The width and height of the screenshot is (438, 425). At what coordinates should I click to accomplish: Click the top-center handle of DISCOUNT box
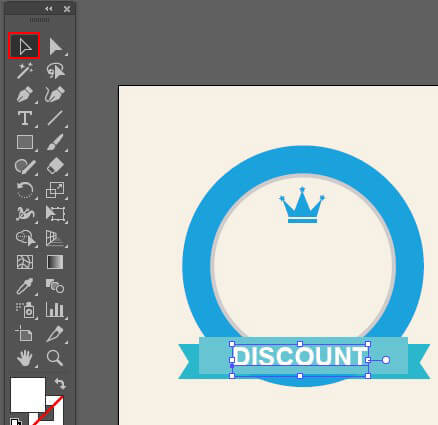(x=300, y=344)
